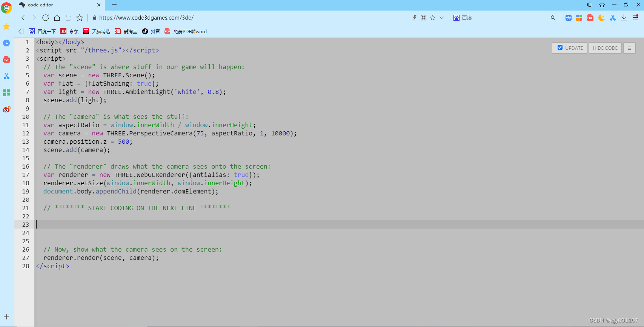Open the downloads panel
The width and height of the screenshot is (644, 327).
(624, 18)
